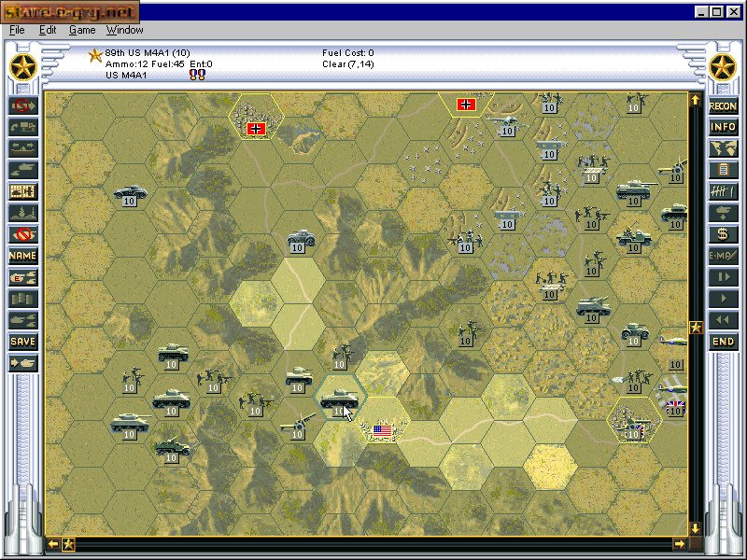The image size is (747, 560).
Task: Click the unit medal ribbons icon
Action: [197, 75]
